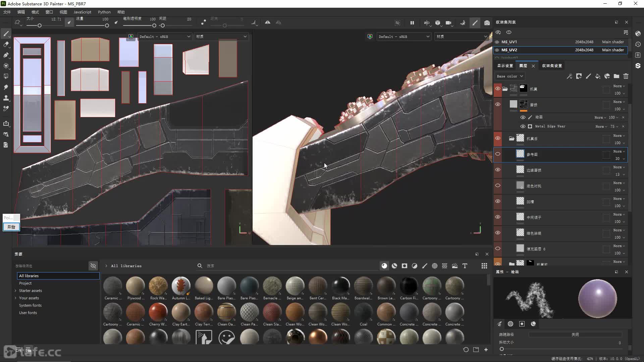Open 3D view Default - sRGB dropdown

[x=404, y=37]
